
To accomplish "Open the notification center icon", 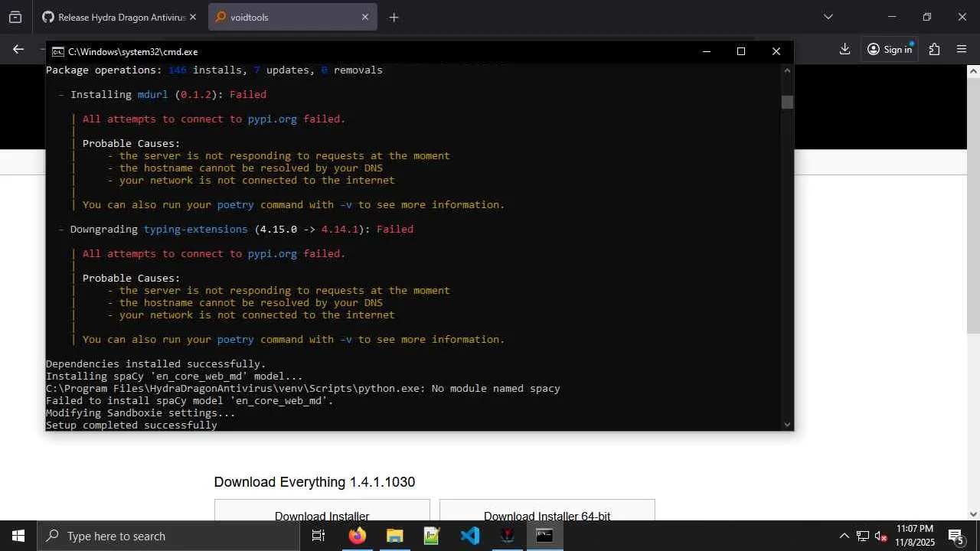I will tap(955, 536).
